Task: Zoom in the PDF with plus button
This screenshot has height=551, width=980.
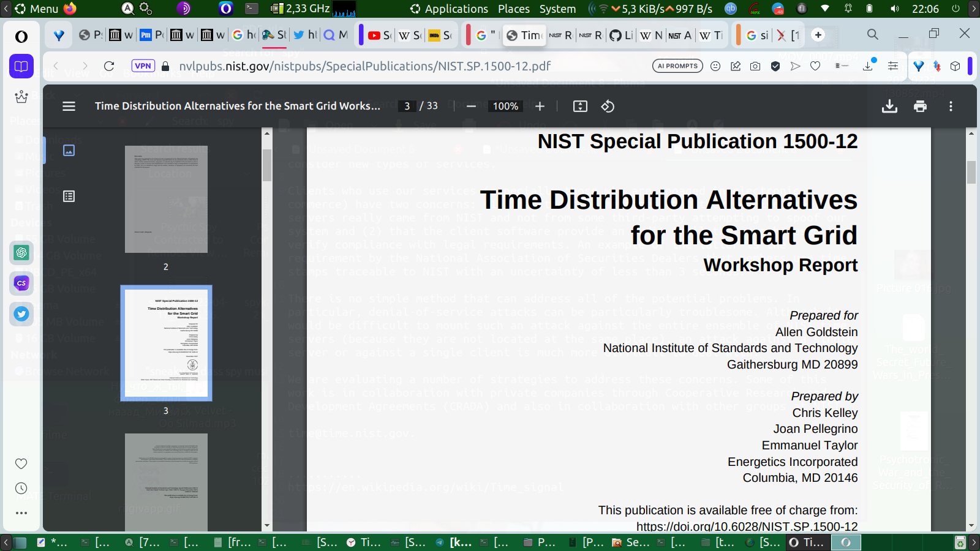Action: click(540, 106)
